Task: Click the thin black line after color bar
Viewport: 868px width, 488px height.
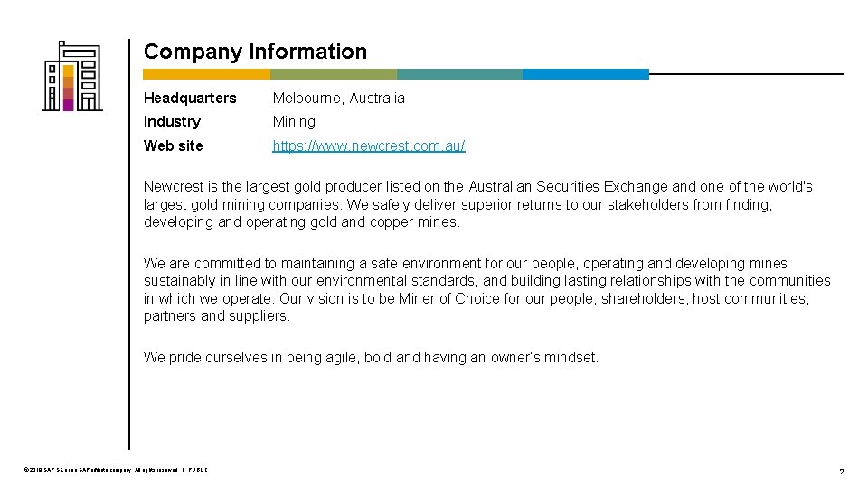Action: (747, 73)
